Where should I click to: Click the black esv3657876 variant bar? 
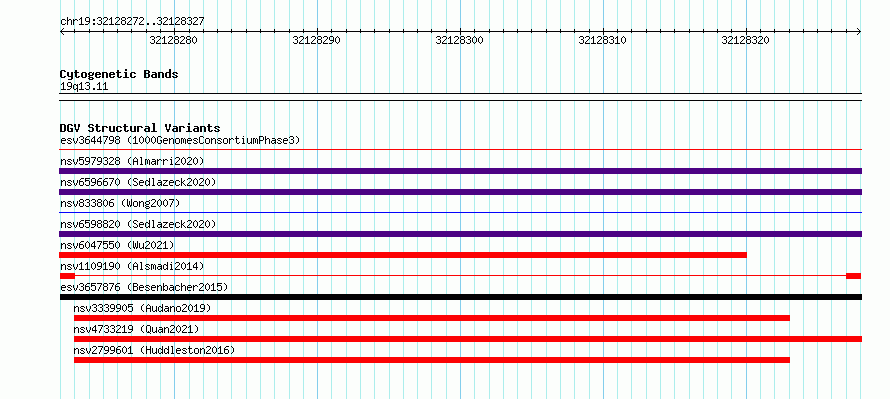[460, 297]
